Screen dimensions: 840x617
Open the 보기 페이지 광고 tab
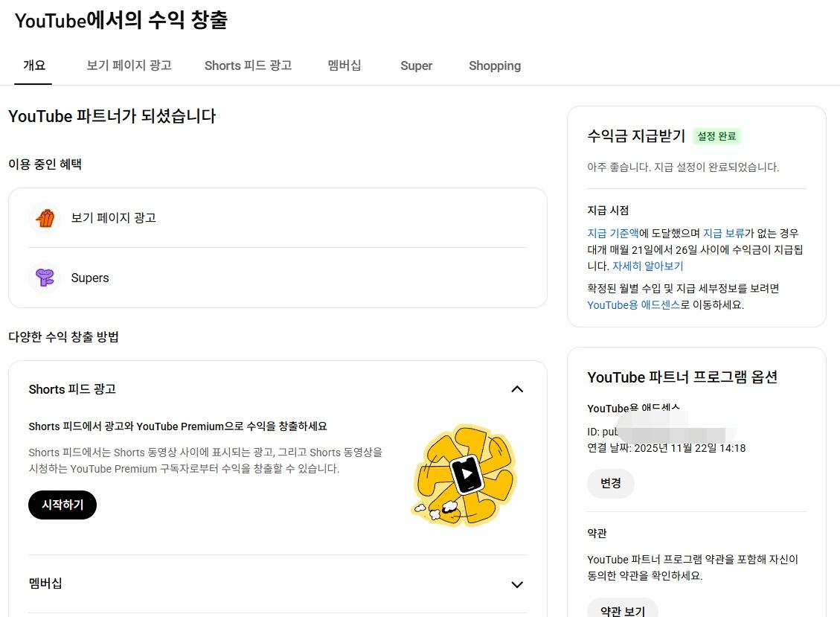tap(129, 65)
